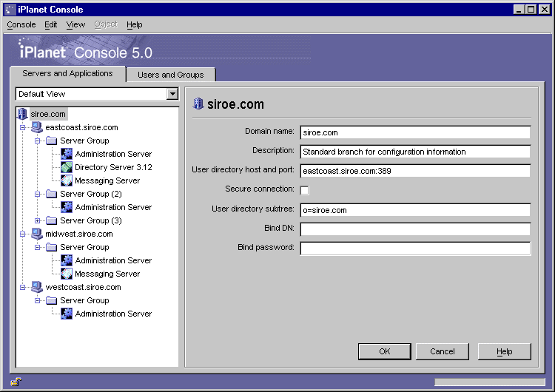Open the Edit menu
Viewport: 555px width, 392px height.
click(x=50, y=24)
